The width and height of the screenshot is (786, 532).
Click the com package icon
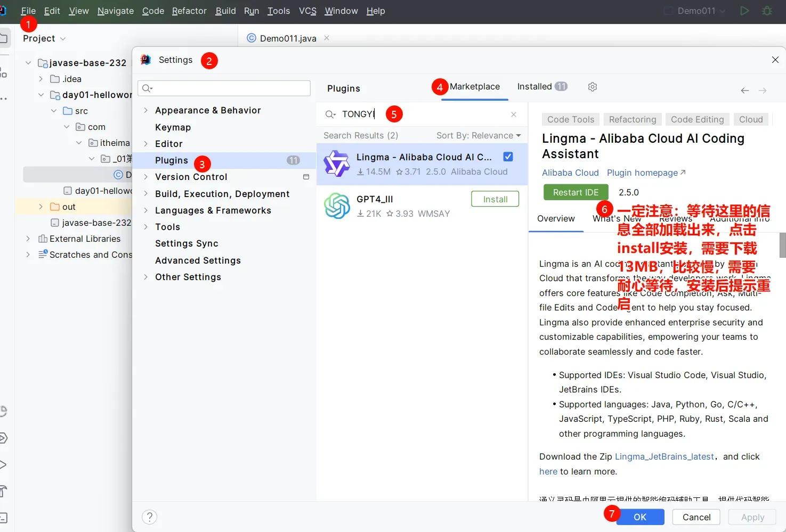coord(80,127)
